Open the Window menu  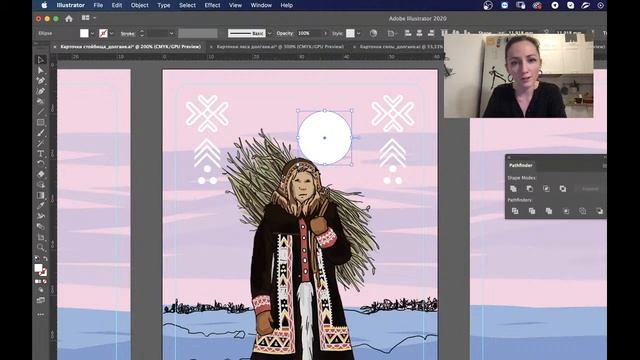(261, 5)
